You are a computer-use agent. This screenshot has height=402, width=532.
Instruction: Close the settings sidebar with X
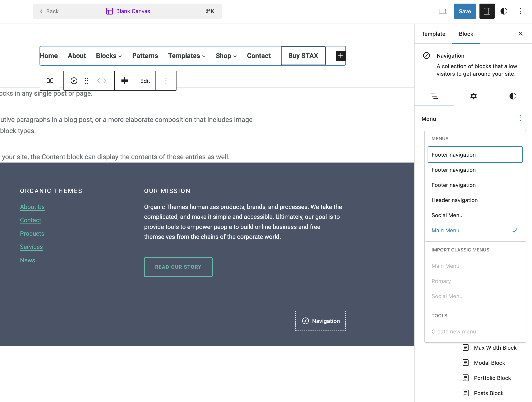(520, 34)
